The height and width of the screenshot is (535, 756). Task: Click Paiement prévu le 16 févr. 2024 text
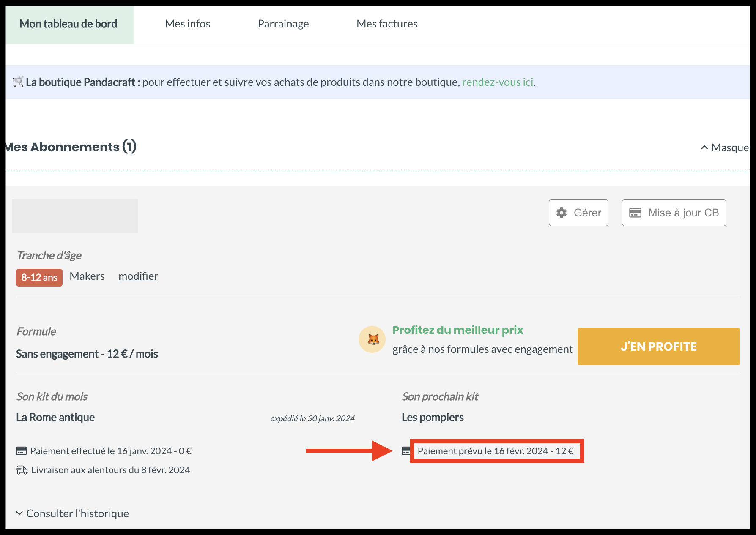[x=496, y=451]
